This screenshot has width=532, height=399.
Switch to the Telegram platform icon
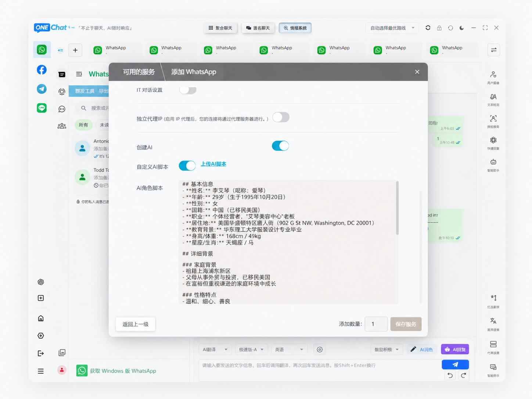42,89
